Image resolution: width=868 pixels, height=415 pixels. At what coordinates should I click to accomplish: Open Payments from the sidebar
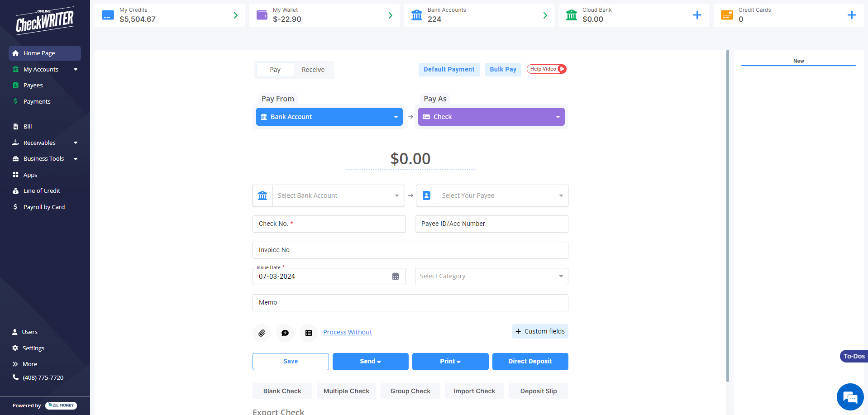pos(36,101)
